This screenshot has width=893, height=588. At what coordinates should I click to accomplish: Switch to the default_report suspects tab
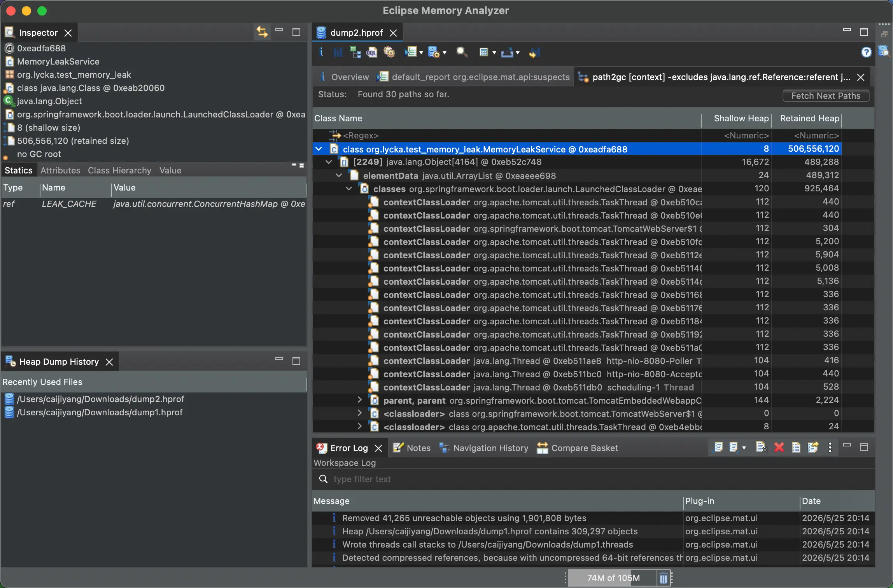tap(475, 77)
